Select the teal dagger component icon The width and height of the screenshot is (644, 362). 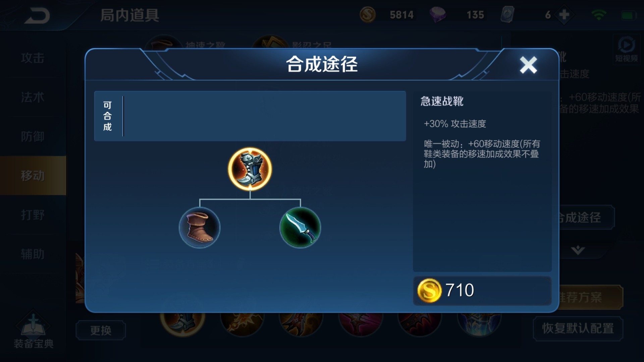click(x=300, y=228)
